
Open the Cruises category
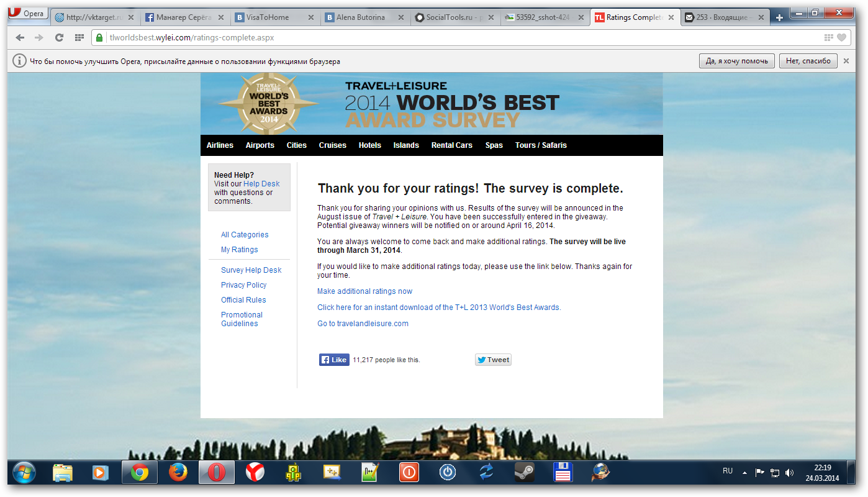(332, 145)
